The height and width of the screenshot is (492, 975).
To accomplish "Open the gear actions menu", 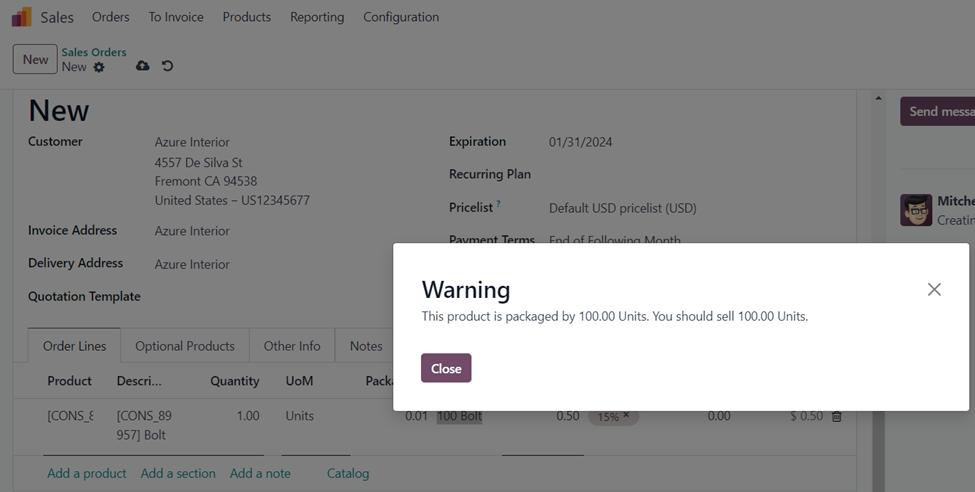I will pos(99,67).
